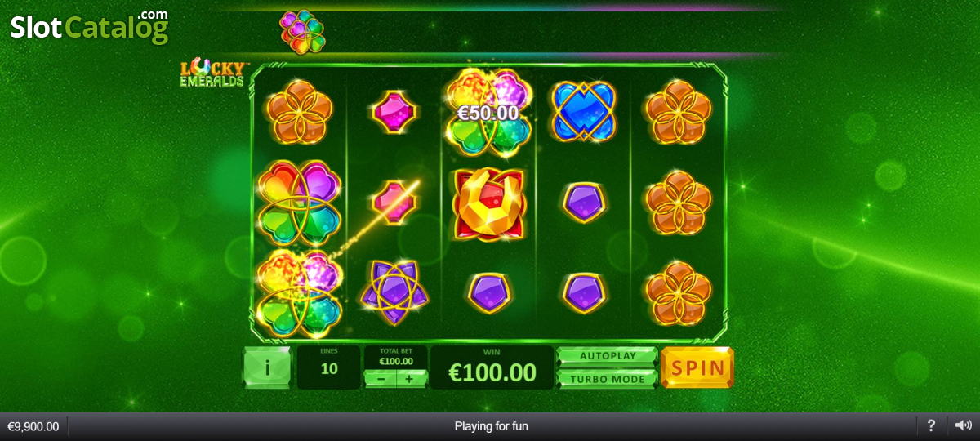
Task: Open the green info paytable button
Action: (x=267, y=367)
